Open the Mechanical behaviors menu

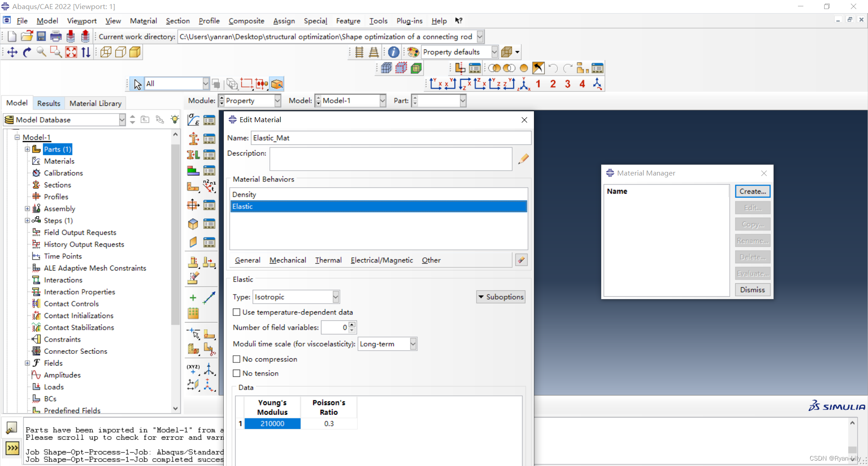(288, 260)
